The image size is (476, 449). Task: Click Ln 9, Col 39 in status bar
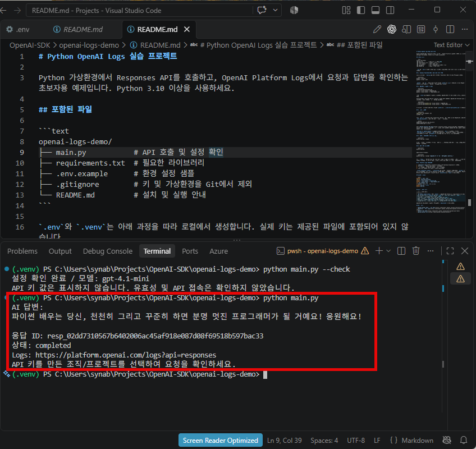[x=285, y=440]
